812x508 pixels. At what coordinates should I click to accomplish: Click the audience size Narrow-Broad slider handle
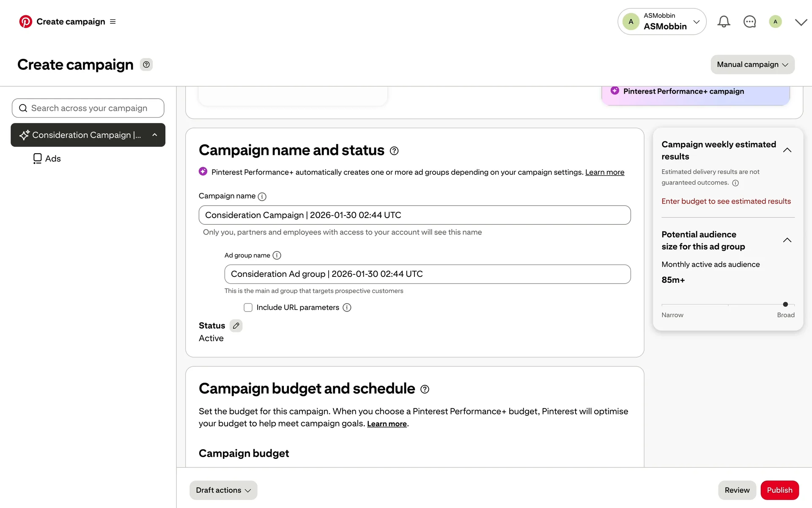(x=785, y=304)
